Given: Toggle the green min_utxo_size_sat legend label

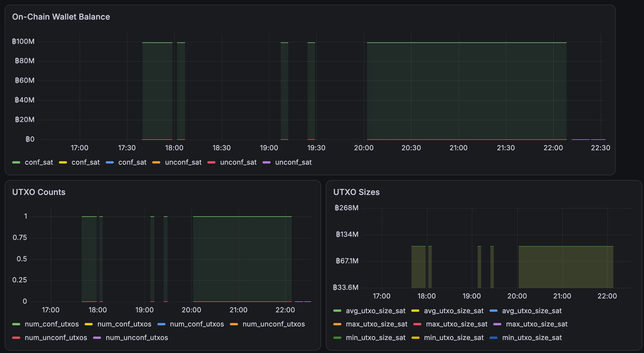Looking at the screenshot, I should tap(376, 338).
